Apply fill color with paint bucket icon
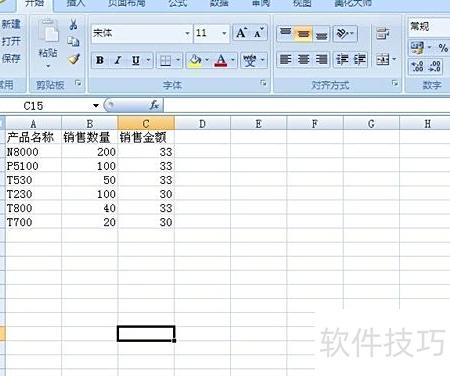The height and width of the screenshot is (376, 450). tap(195, 60)
